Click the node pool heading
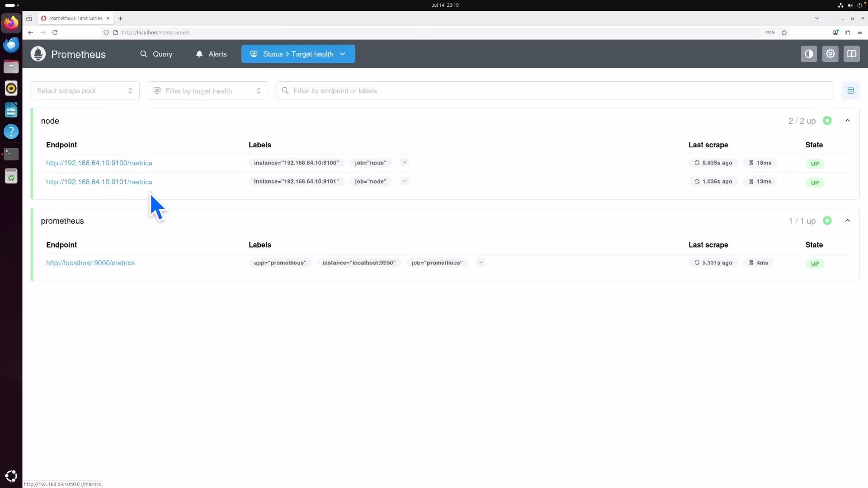 pos(50,121)
